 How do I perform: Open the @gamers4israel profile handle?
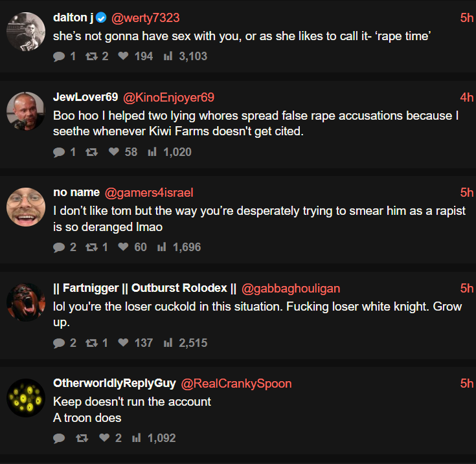(x=149, y=193)
